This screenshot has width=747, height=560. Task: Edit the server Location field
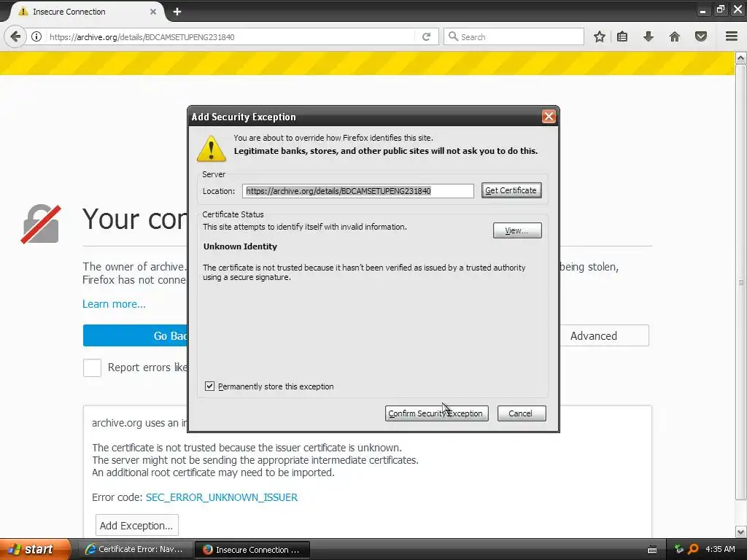coord(357,191)
